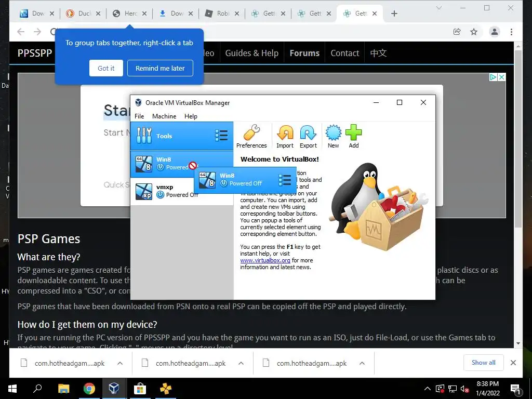This screenshot has height=399, width=532.
Task: Click VirtualBox taskbar icon
Action: tap(114, 389)
